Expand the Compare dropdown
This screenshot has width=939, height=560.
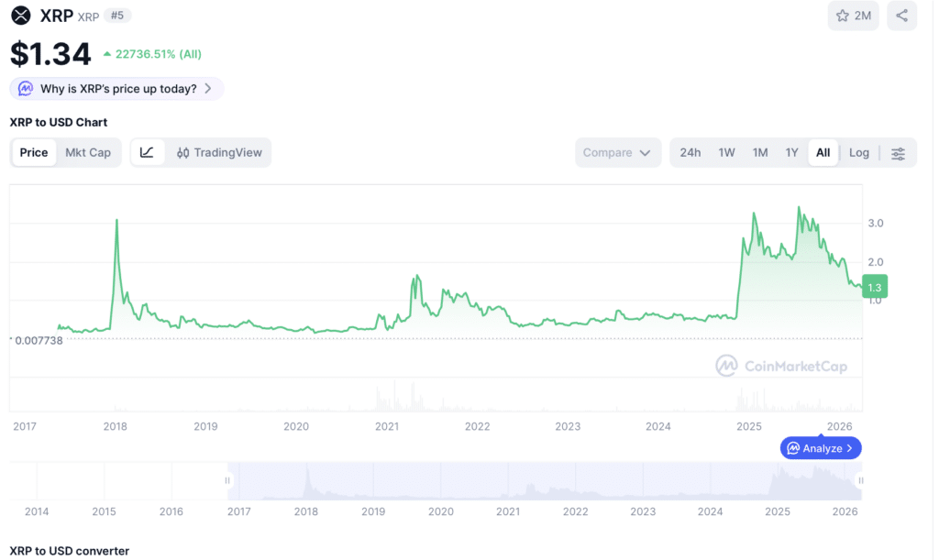[x=617, y=152]
